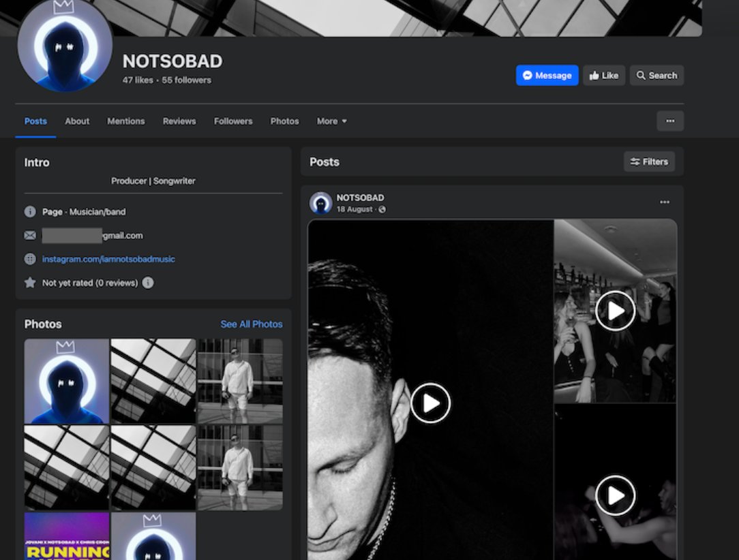This screenshot has width=739, height=560.
Task: Expand the More dropdown menu
Action: click(x=331, y=121)
